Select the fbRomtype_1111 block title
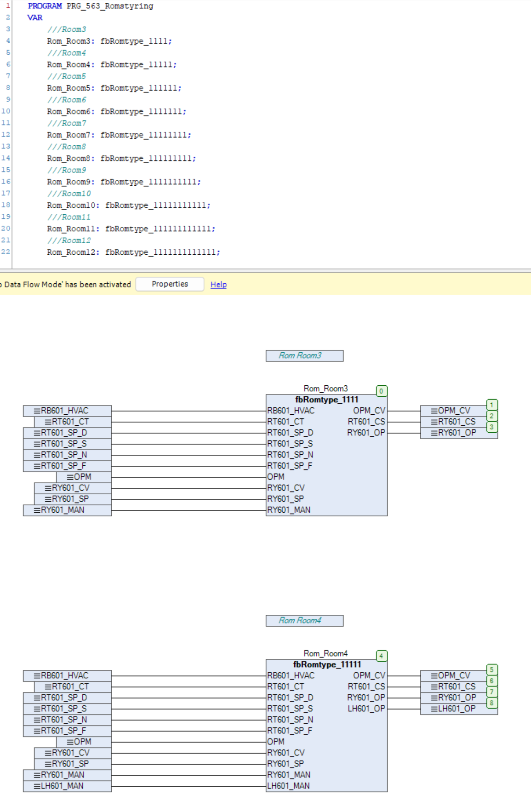The height and width of the screenshot is (812, 531). pos(326,400)
